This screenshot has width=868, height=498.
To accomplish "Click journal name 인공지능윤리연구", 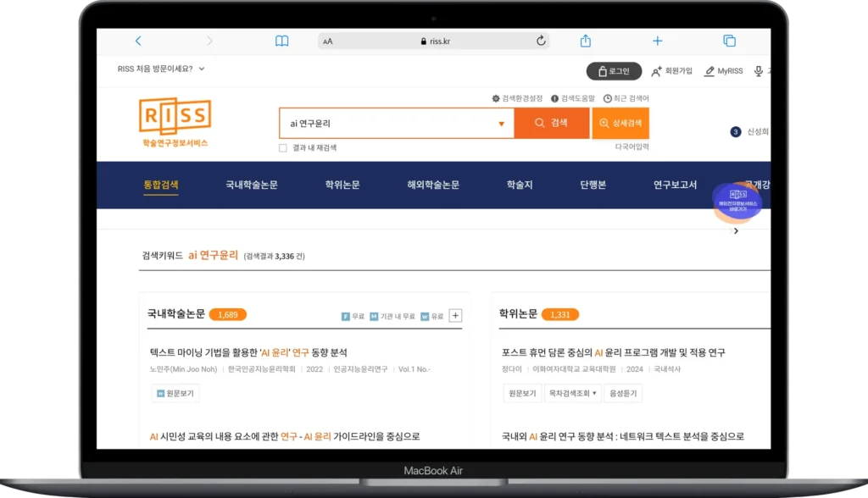I will (x=360, y=369).
